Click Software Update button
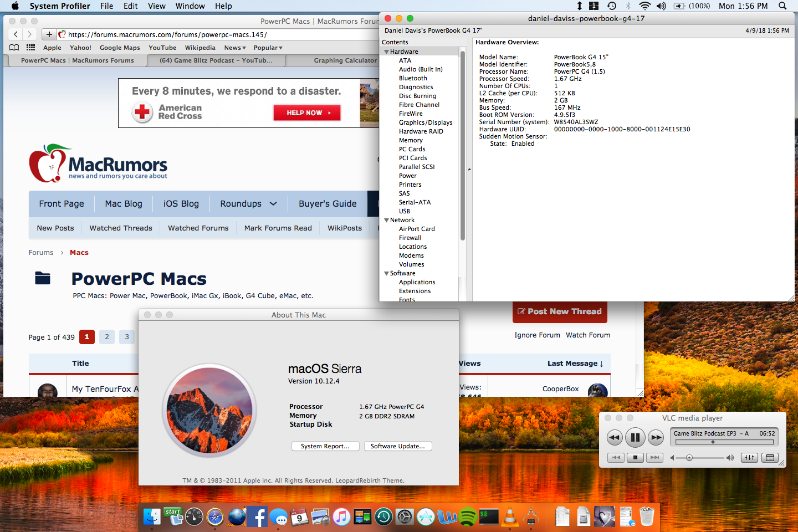 (x=398, y=446)
